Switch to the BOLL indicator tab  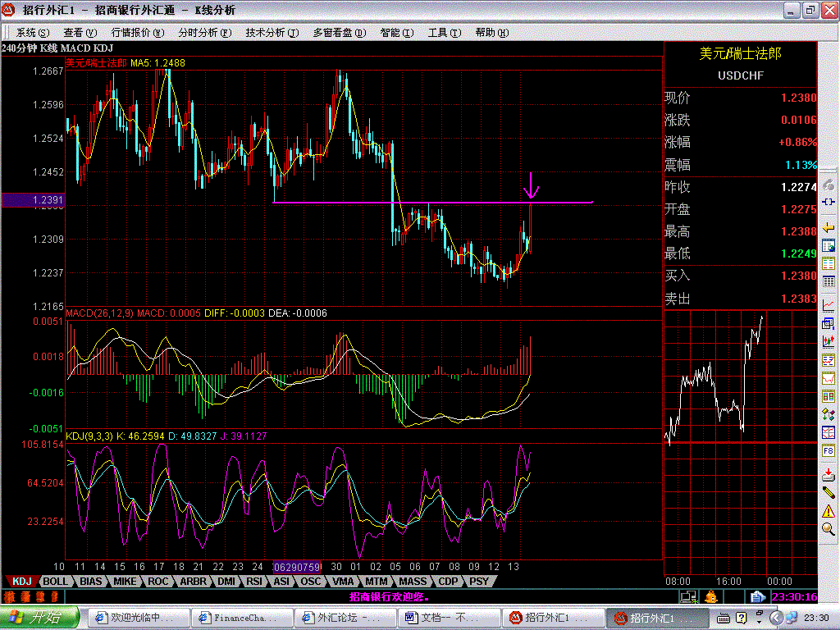[x=55, y=581]
